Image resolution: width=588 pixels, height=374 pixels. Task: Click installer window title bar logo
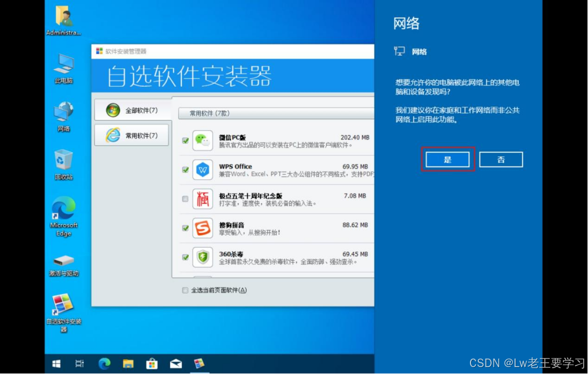[x=99, y=51]
